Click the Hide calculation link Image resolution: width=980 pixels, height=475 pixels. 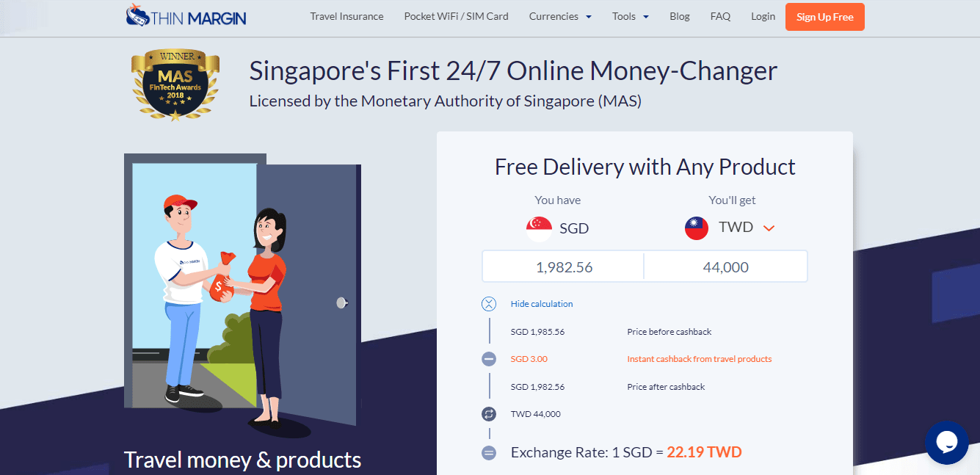tap(542, 304)
